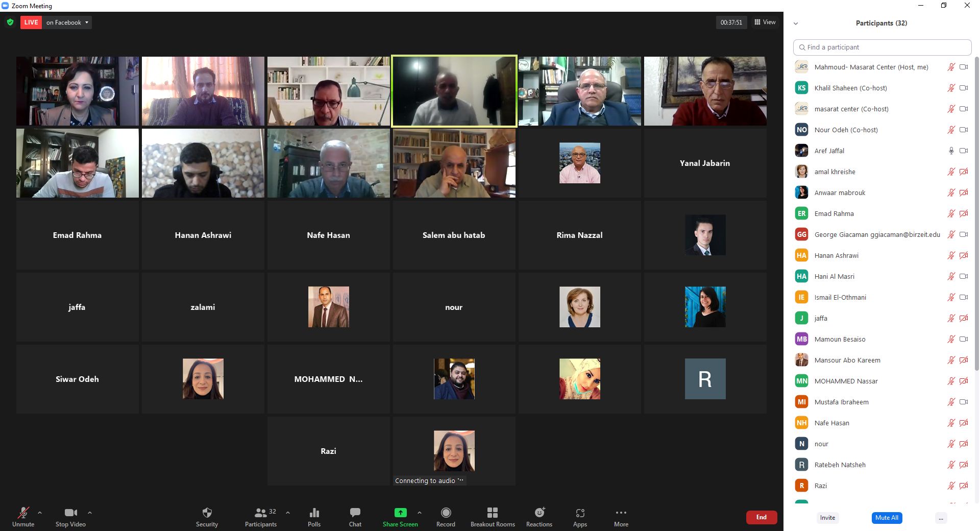Expand video options arrow beside Stop Video
Screen dimensions: 980x531
(x=90, y=513)
